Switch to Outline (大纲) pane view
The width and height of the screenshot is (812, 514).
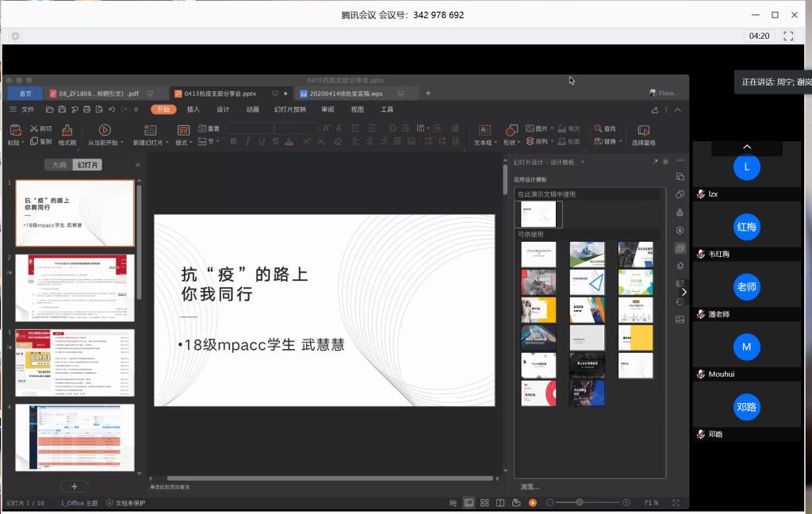[x=59, y=165]
